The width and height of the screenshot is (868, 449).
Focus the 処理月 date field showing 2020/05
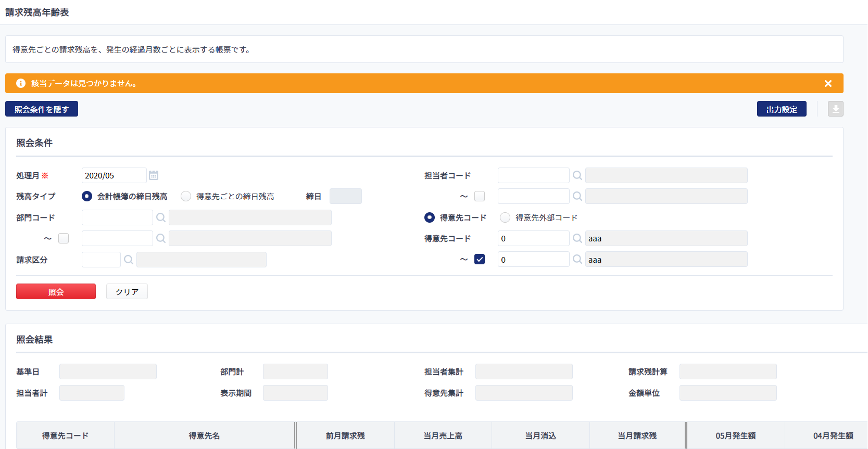[x=114, y=175]
